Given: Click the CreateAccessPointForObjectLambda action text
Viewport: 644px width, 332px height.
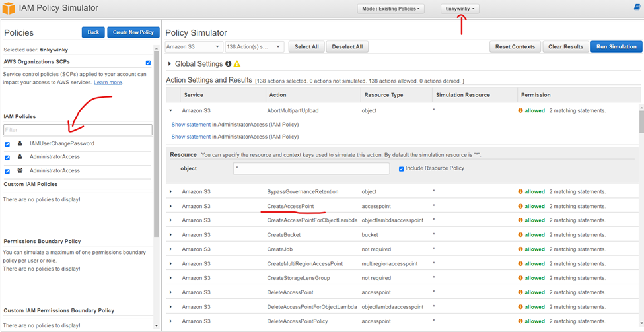Looking at the screenshot, I should 312,220.
